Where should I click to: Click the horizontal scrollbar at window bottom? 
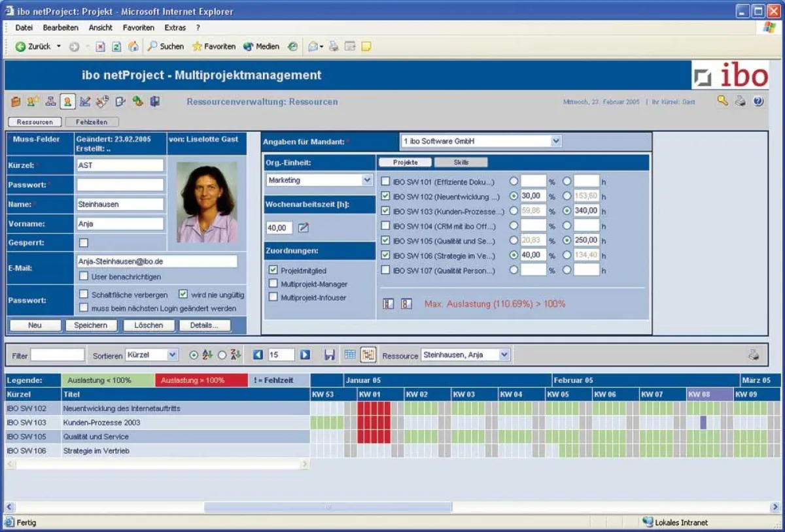[327, 507]
